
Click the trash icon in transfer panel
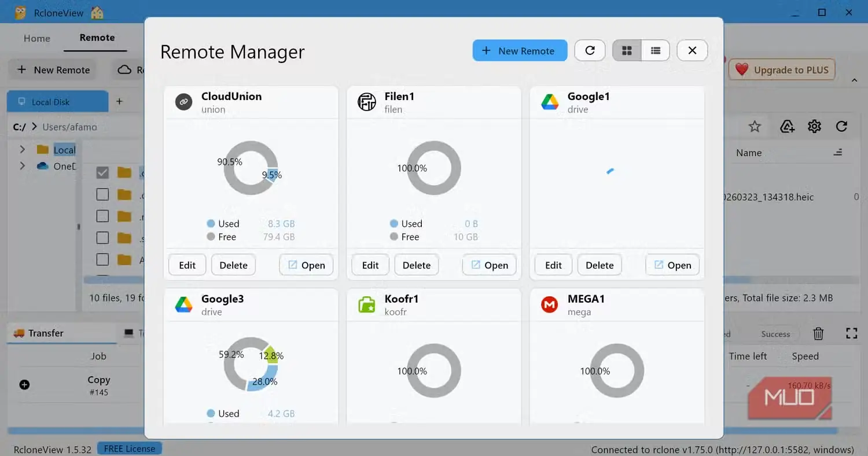[818, 333]
